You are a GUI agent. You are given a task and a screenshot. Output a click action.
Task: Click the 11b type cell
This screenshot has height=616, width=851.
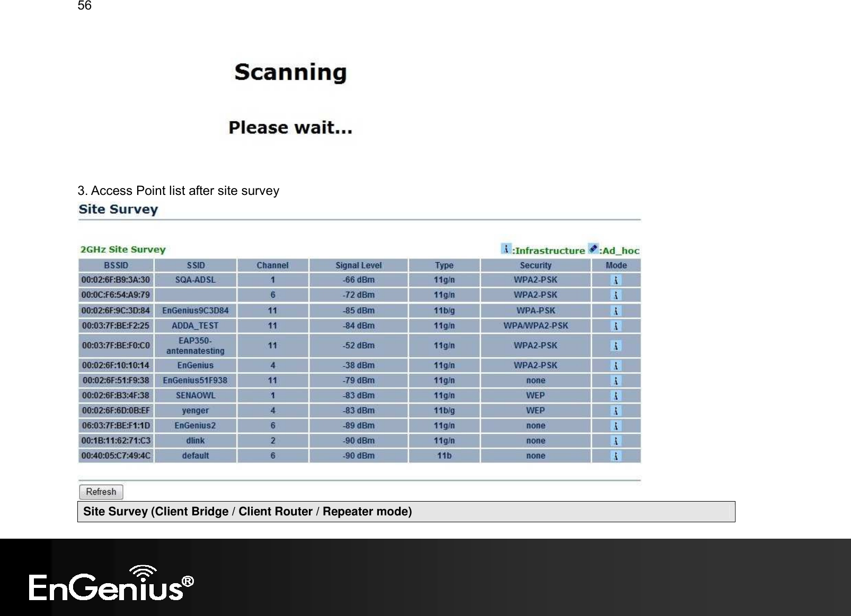(x=444, y=456)
